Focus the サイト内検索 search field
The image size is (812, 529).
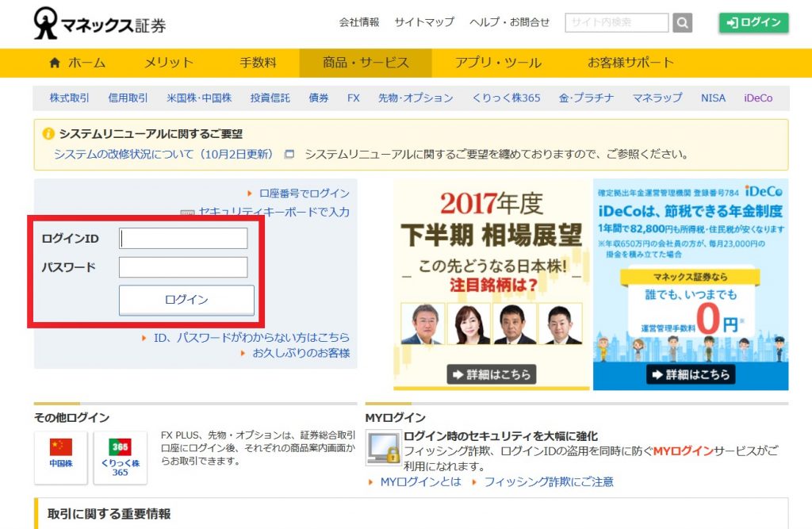click(x=616, y=23)
